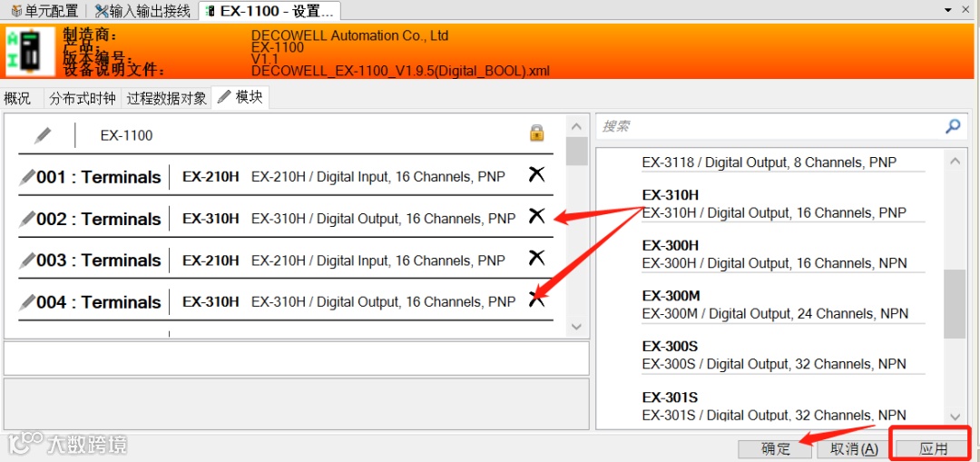
Task: Click the V1.1 version number text
Action: (x=264, y=59)
